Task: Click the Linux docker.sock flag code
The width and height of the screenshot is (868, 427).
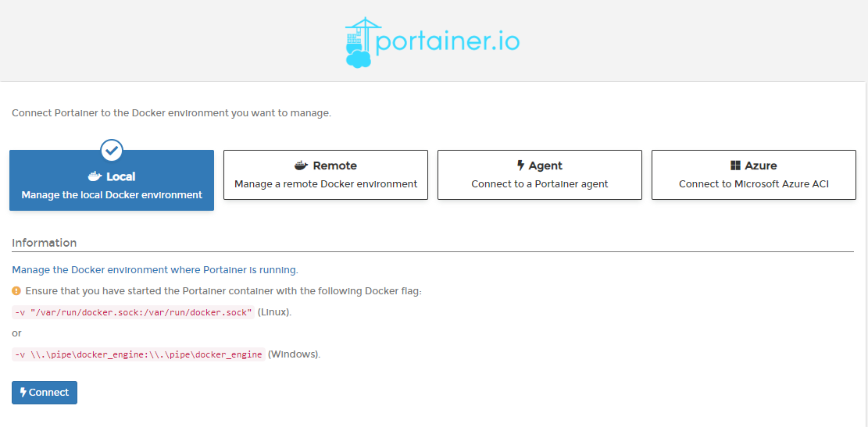Action: 133,312
